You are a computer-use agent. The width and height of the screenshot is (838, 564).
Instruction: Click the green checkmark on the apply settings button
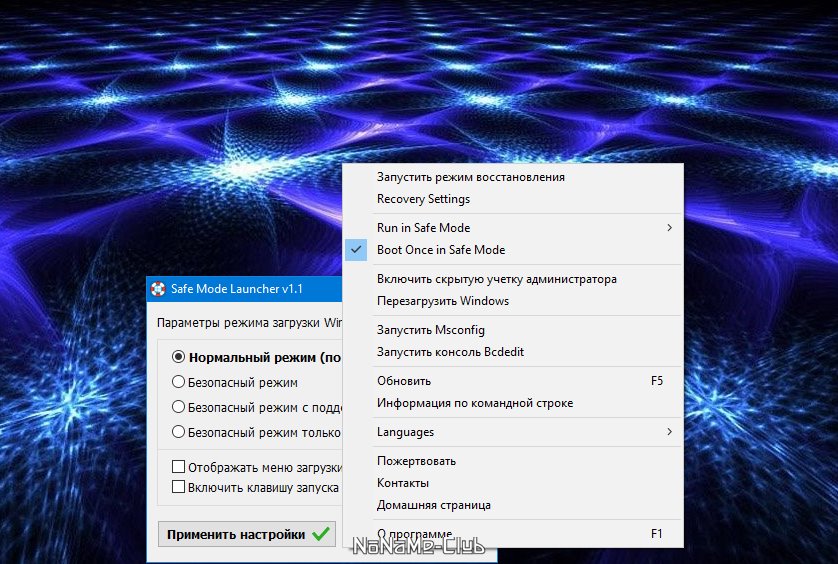[321, 534]
